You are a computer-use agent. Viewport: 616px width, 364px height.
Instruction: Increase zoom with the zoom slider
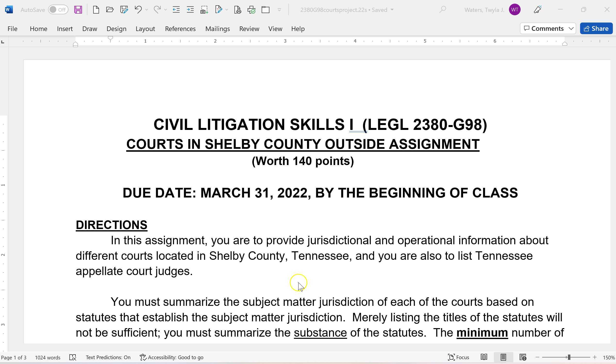(595, 357)
